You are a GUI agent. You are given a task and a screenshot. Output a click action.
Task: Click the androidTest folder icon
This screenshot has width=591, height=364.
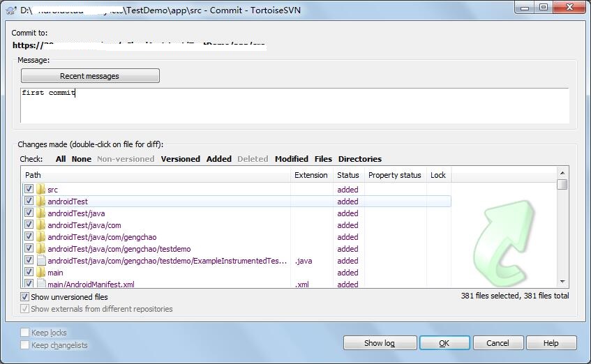40,202
